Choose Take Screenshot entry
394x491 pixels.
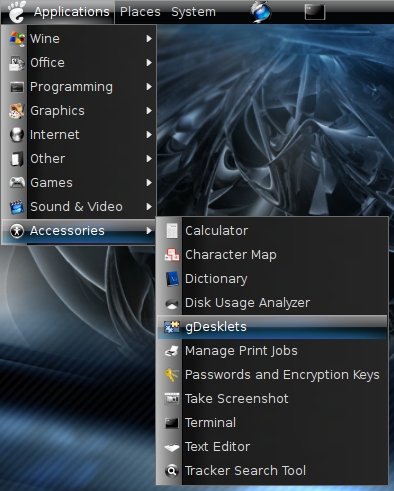[x=272, y=399]
